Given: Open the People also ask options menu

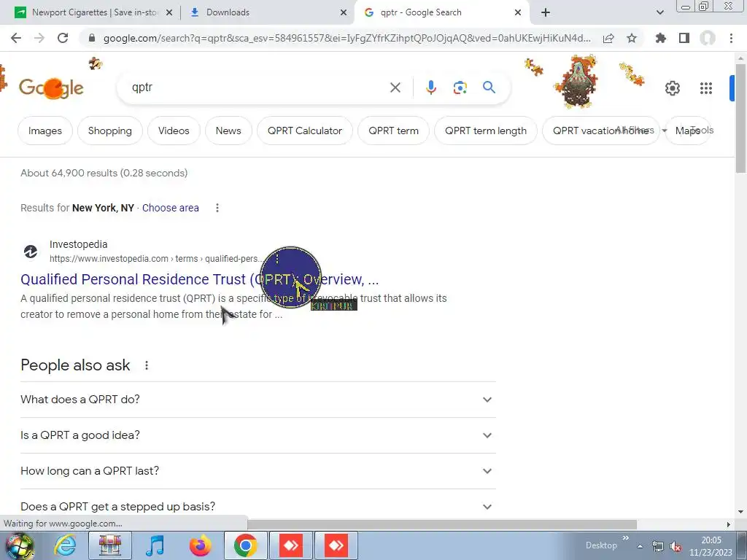Looking at the screenshot, I should pos(146,365).
